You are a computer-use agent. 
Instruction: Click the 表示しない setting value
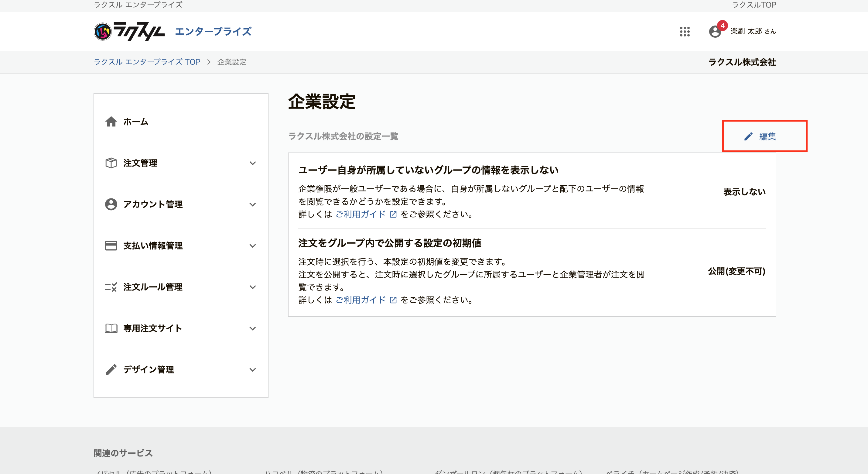point(745,192)
